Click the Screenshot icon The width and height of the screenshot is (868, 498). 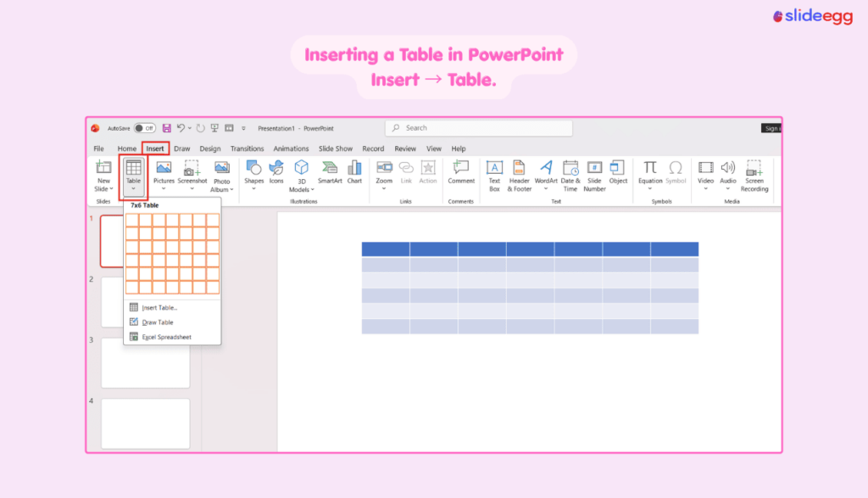coord(192,168)
